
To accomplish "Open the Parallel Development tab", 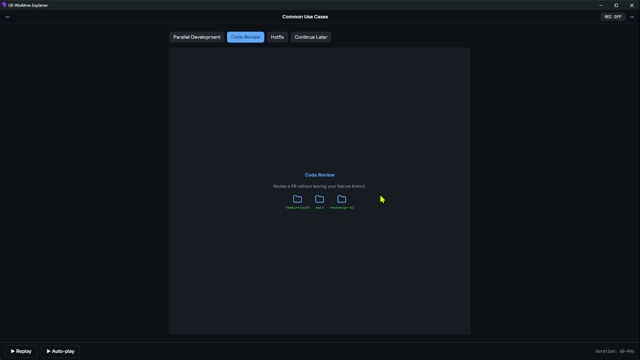I will 197,37.
